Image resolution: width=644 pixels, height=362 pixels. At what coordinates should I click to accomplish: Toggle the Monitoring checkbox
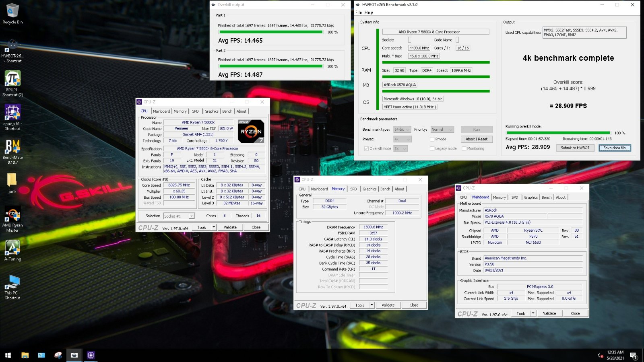point(464,148)
